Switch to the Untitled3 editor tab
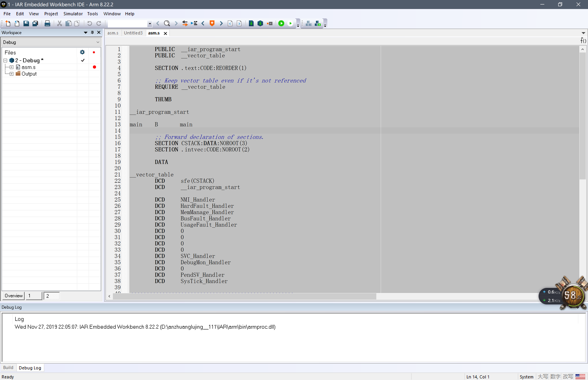588x380 pixels. 133,33
